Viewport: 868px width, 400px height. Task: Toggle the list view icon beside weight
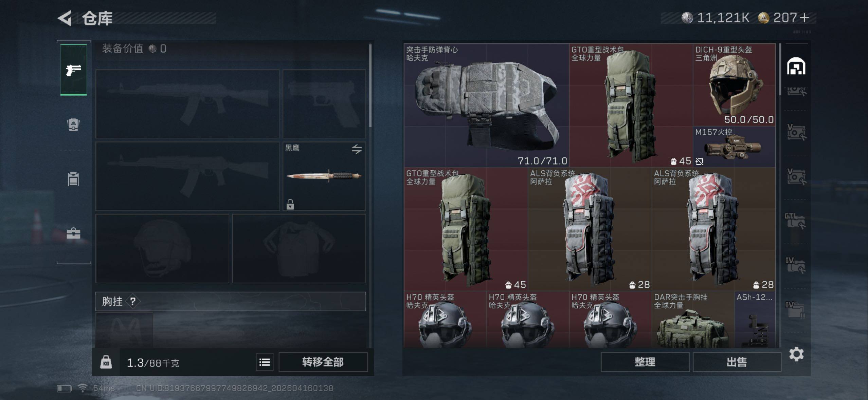pyautogui.click(x=265, y=362)
